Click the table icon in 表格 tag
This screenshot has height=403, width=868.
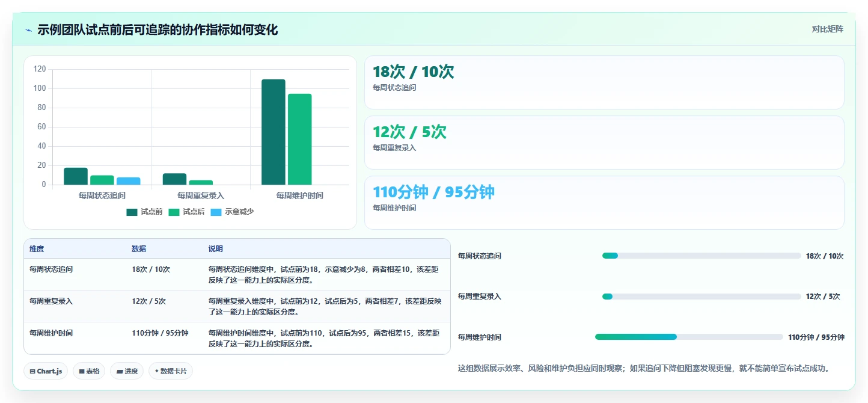[x=82, y=372]
